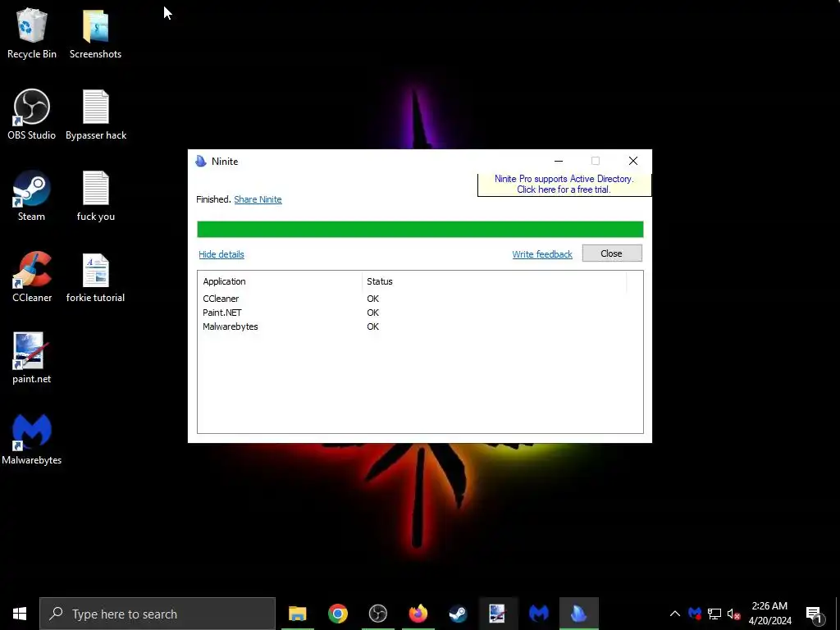This screenshot has height=630, width=840.
Task: Minimize the Ninite window
Action: pyautogui.click(x=558, y=161)
